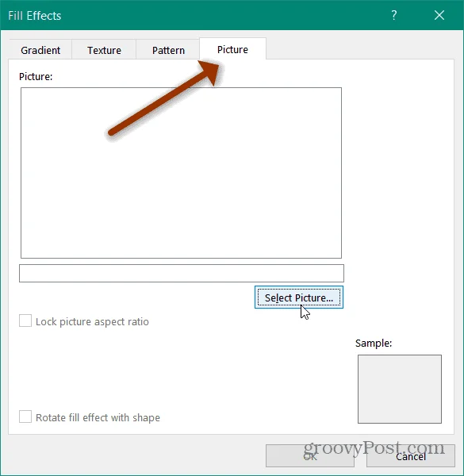Close the Fill Effects dialog
Viewport: 464px width, 476px height.
(x=439, y=15)
